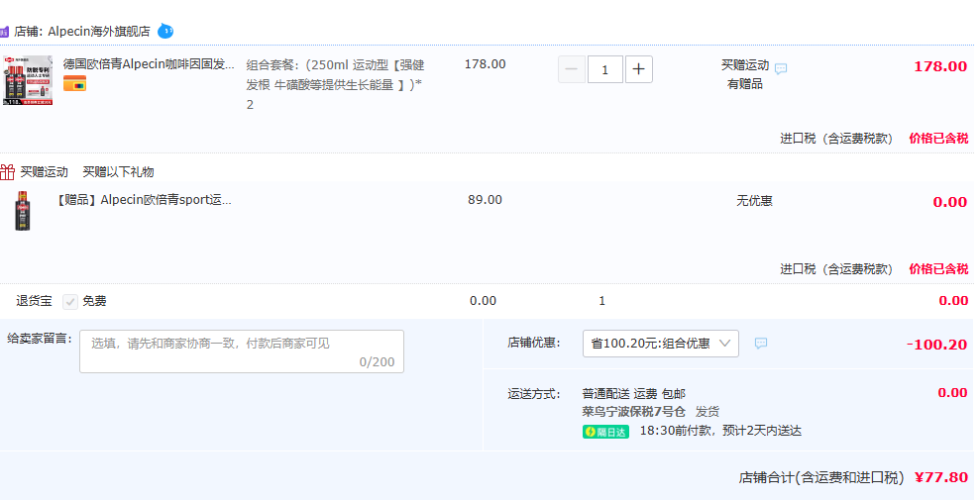Click the red gift box icon near 买赠运动

[7, 171]
